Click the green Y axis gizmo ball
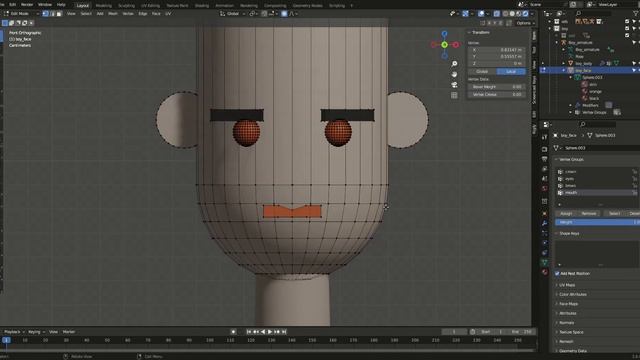The image size is (640, 360). click(x=444, y=44)
